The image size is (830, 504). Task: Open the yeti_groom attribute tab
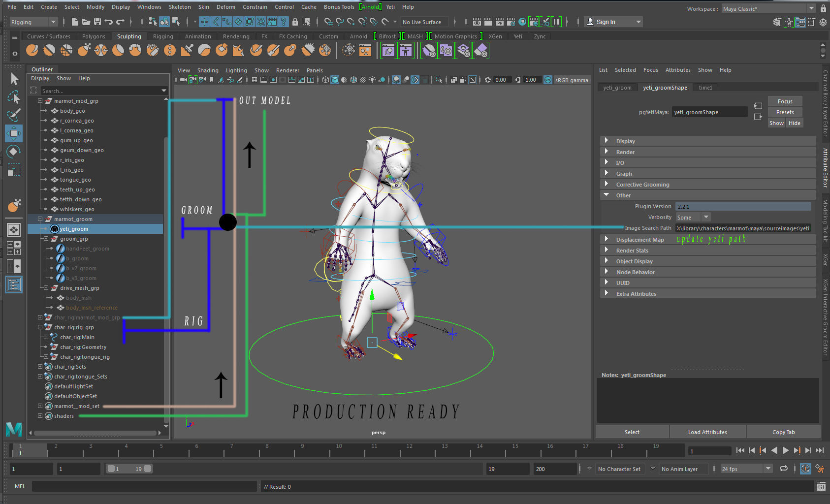pos(617,88)
